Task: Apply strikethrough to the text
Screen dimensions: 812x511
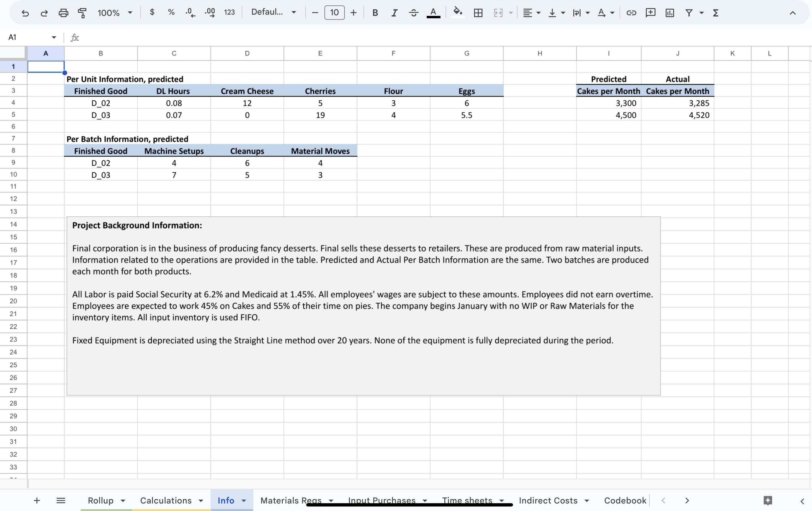Action: (x=413, y=13)
